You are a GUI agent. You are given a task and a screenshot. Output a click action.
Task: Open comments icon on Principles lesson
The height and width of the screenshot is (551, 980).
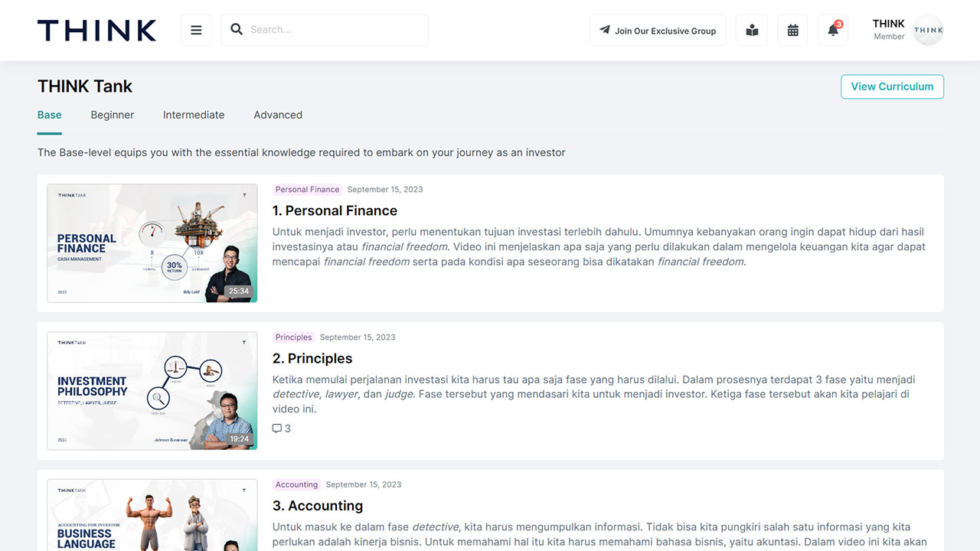coord(277,429)
